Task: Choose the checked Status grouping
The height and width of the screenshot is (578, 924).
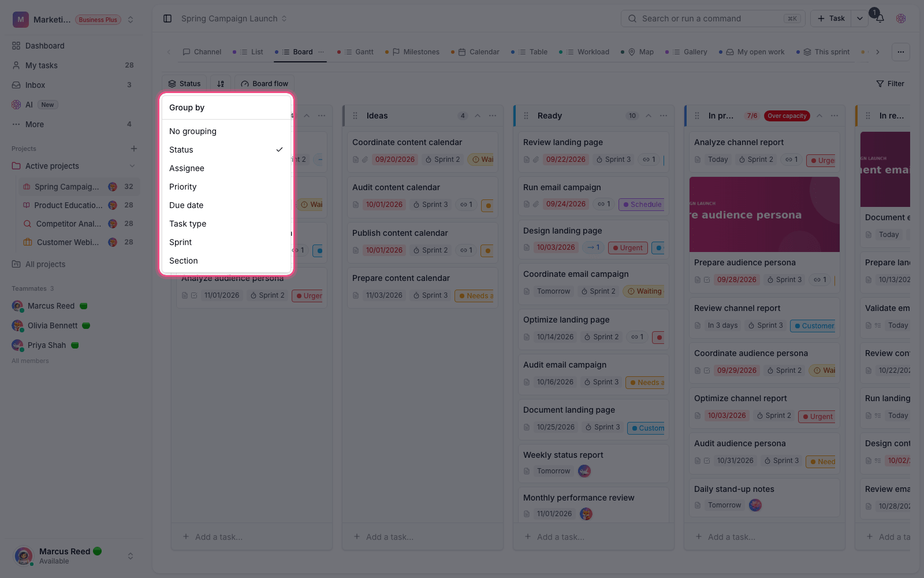Action: tap(226, 150)
